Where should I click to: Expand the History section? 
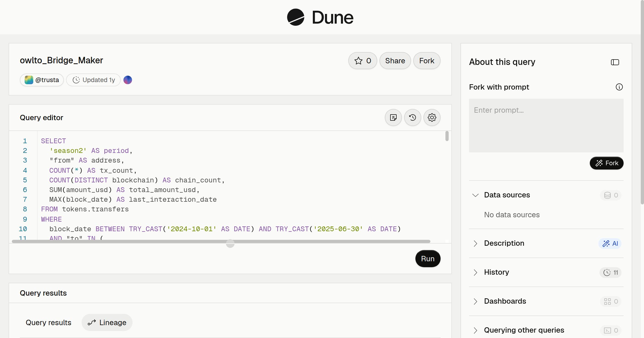tap(475, 272)
